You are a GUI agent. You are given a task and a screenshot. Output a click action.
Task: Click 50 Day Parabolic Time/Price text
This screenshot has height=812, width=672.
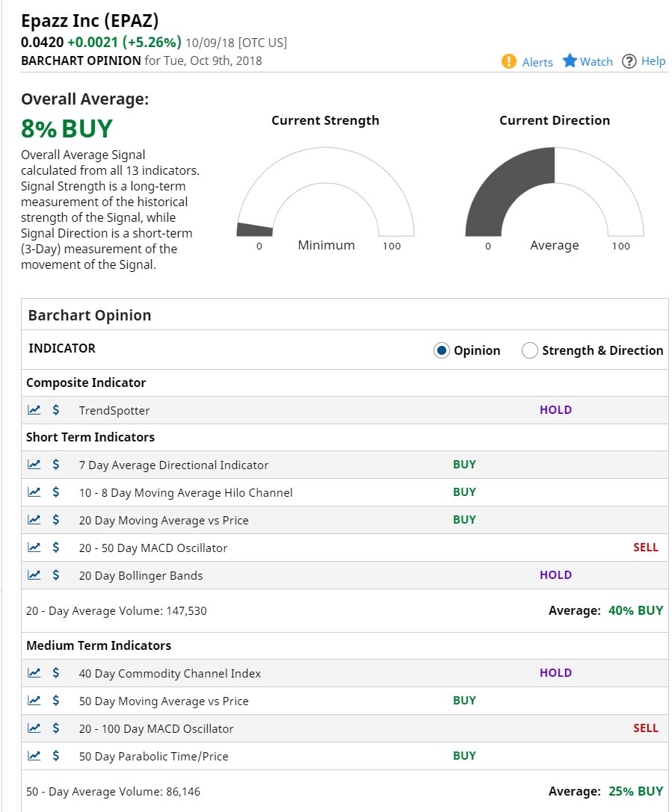point(153,757)
